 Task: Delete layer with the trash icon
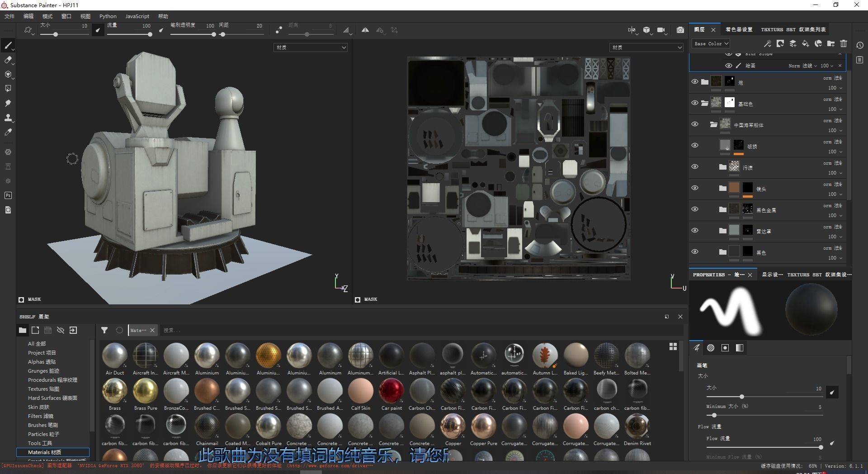pos(843,43)
